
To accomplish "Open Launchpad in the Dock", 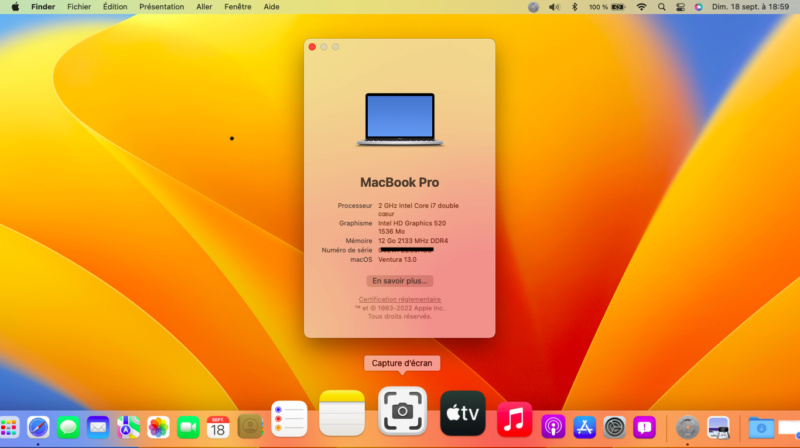I will (9, 427).
